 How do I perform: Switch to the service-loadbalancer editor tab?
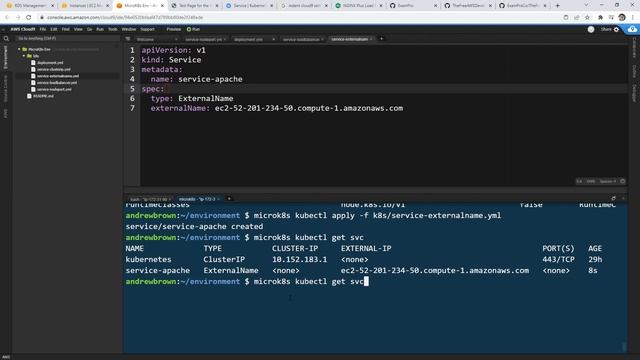(x=301, y=39)
